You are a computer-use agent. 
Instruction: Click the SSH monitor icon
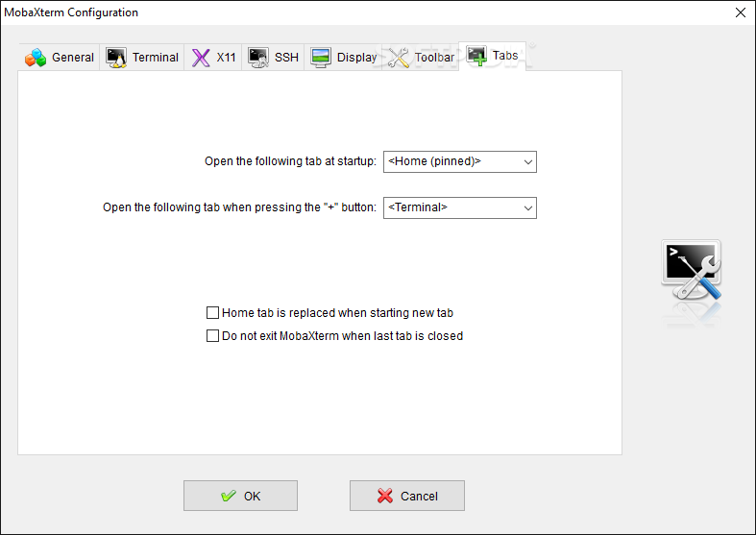(258, 58)
